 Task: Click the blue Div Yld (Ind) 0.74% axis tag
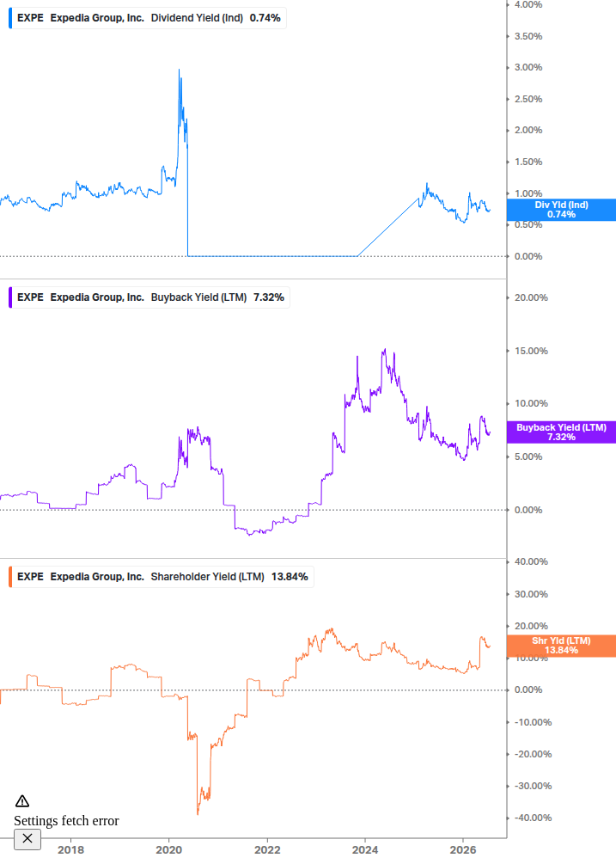(x=561, y=210)
